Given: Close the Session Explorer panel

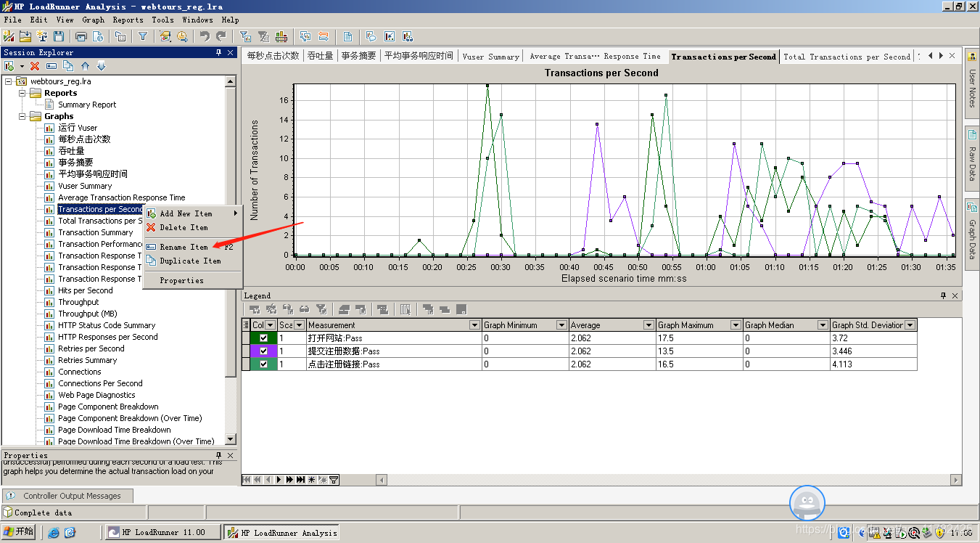Looking at the screenshot, I should pyautogui.click(x=231, y=52).
